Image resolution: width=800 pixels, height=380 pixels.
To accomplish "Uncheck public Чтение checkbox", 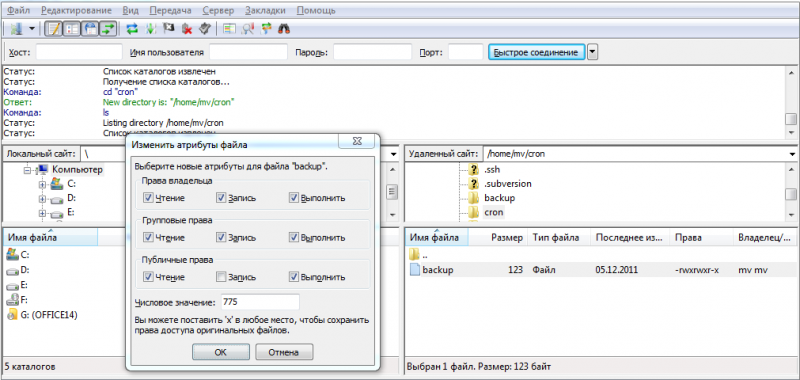I will coord(148,277).
